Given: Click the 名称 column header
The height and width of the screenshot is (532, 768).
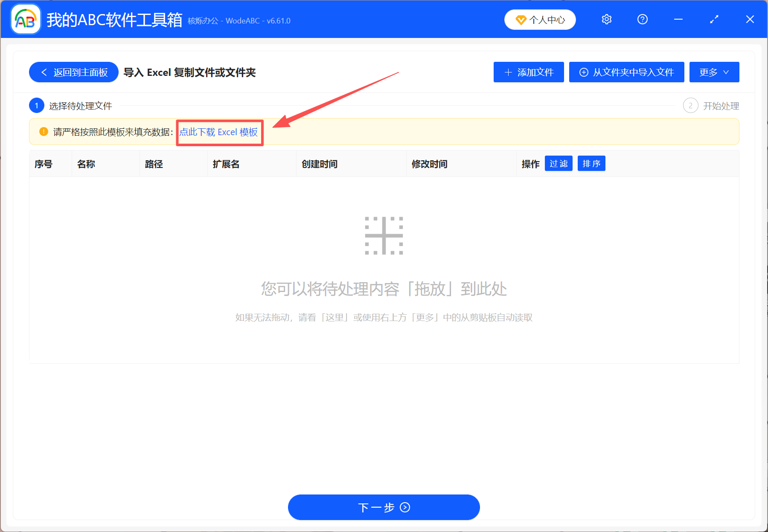Looking at the screenshot, I should point(86,164).
